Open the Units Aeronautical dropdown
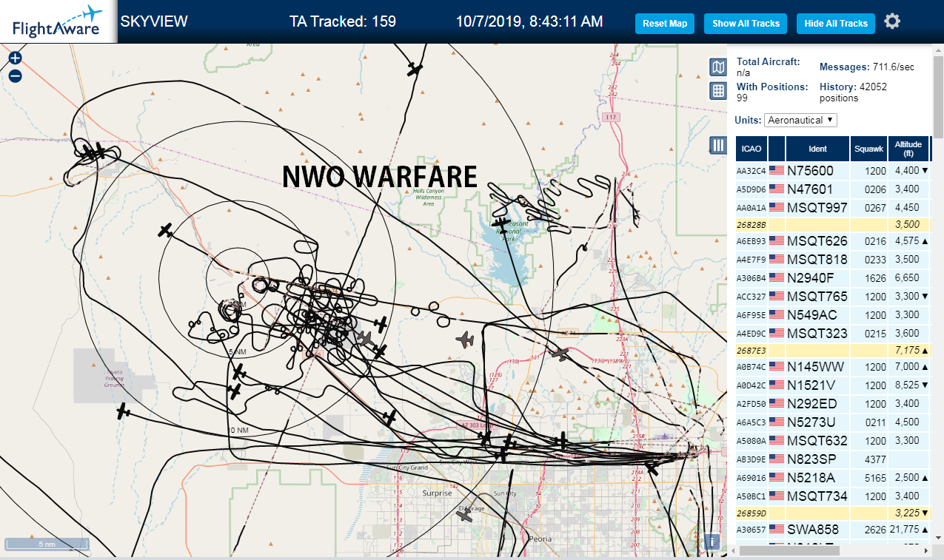Viewport: 944px width, 560px height. (801, 120)
